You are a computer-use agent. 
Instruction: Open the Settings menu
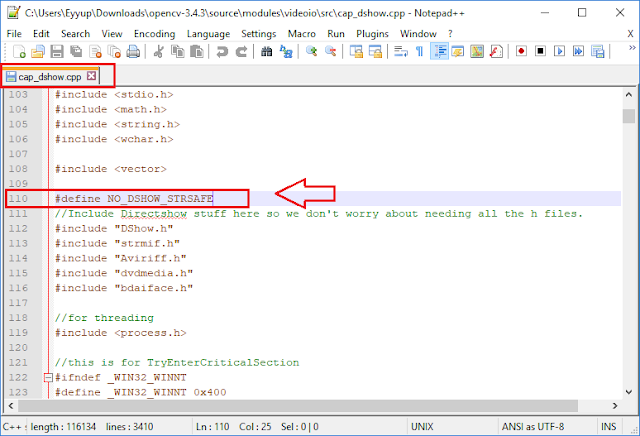point(258,34)
